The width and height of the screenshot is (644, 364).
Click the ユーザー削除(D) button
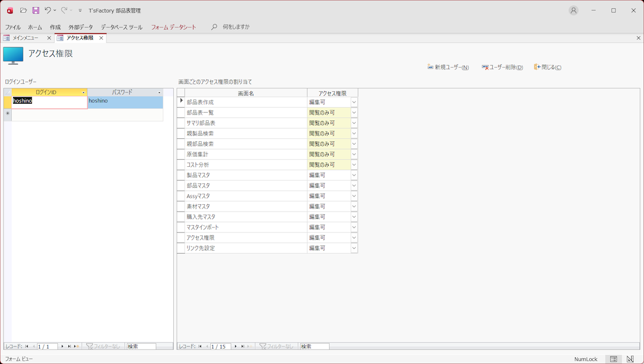pyautogui.click(x=502, y=67)
